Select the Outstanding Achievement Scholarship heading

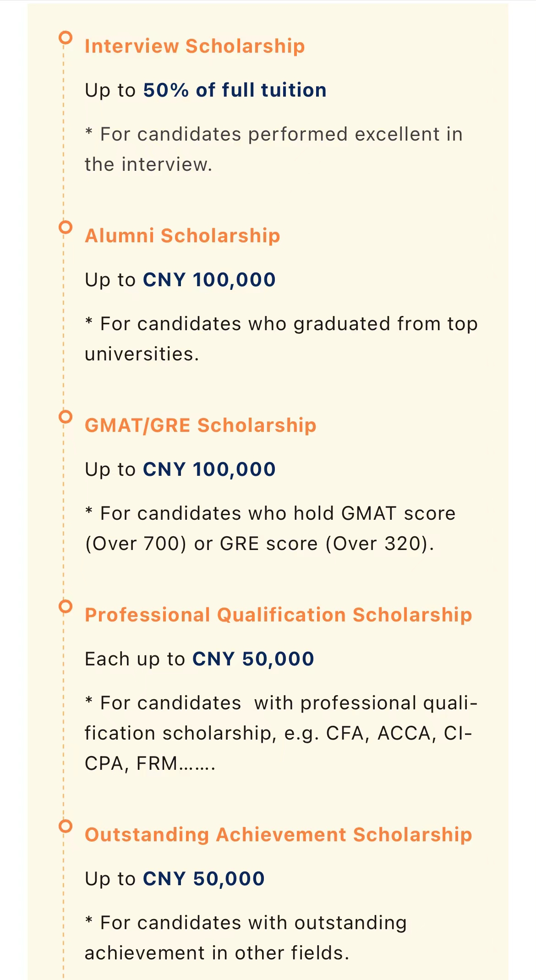pos(278,835)
